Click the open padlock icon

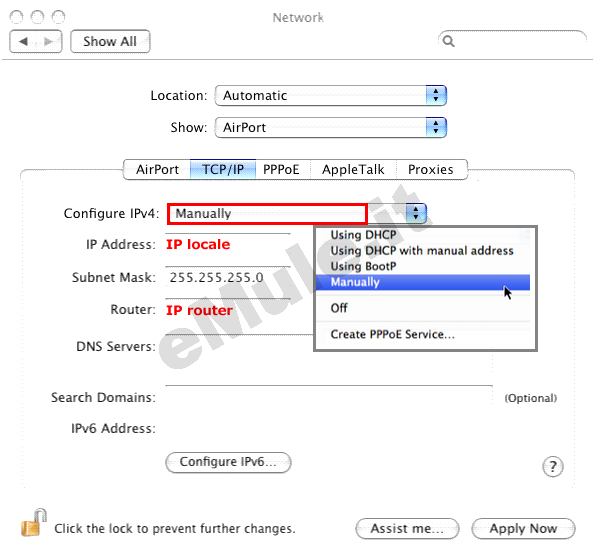click(34, 523)
